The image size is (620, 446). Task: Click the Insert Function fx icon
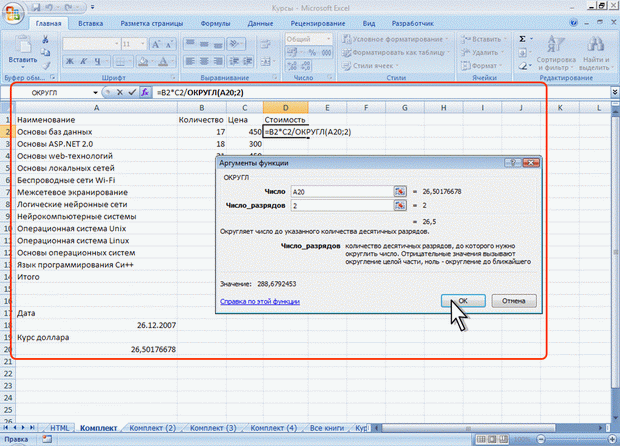(145, 92)
